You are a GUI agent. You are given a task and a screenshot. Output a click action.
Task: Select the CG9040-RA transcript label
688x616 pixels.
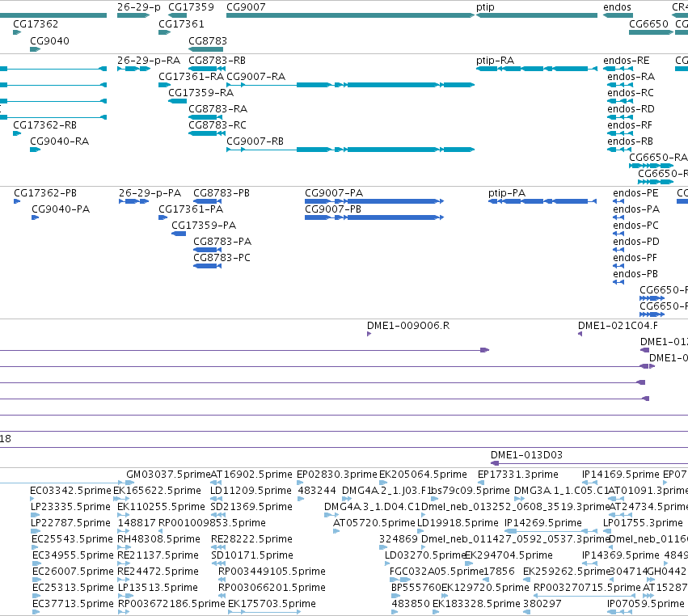point(59,141)
